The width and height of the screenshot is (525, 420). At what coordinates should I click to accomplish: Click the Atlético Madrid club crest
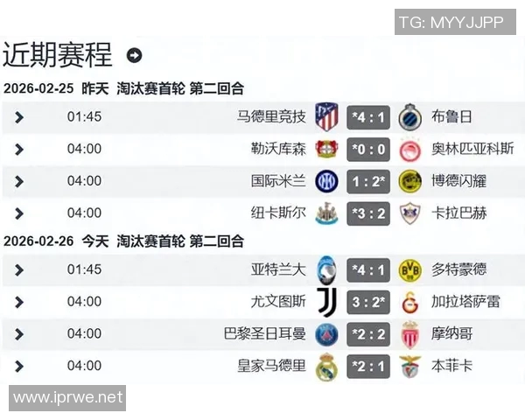click(x=327, y=116)
